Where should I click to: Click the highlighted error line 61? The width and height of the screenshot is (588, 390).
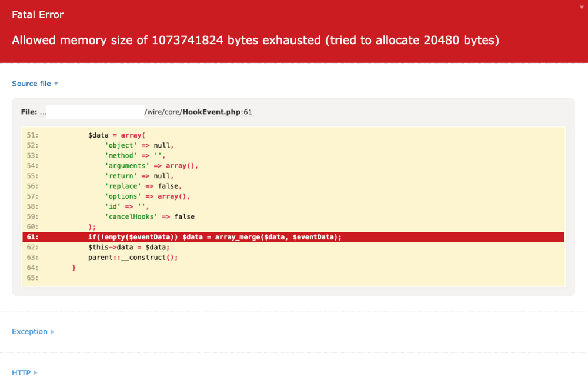pyautogui.click(x=215, y=237)
